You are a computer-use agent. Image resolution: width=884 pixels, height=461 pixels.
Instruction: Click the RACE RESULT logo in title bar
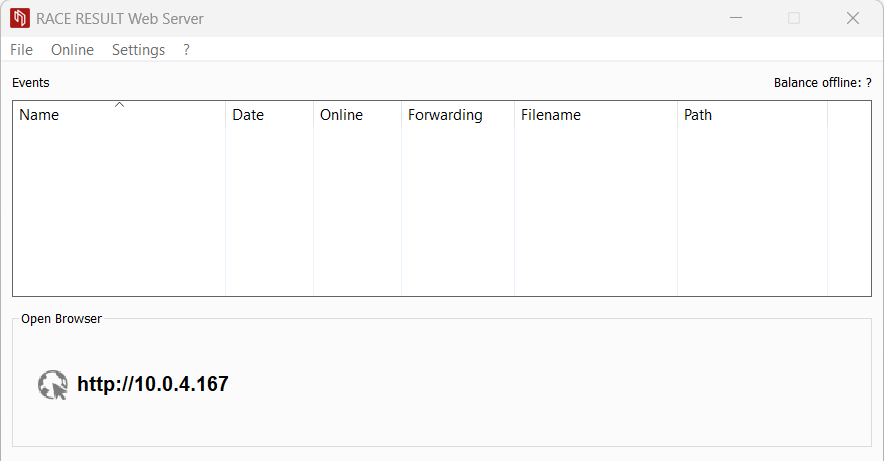(x=20, y=18)
